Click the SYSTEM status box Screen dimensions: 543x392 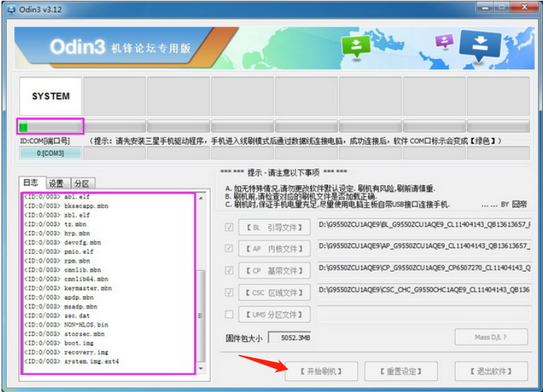(x=50, y=96)
